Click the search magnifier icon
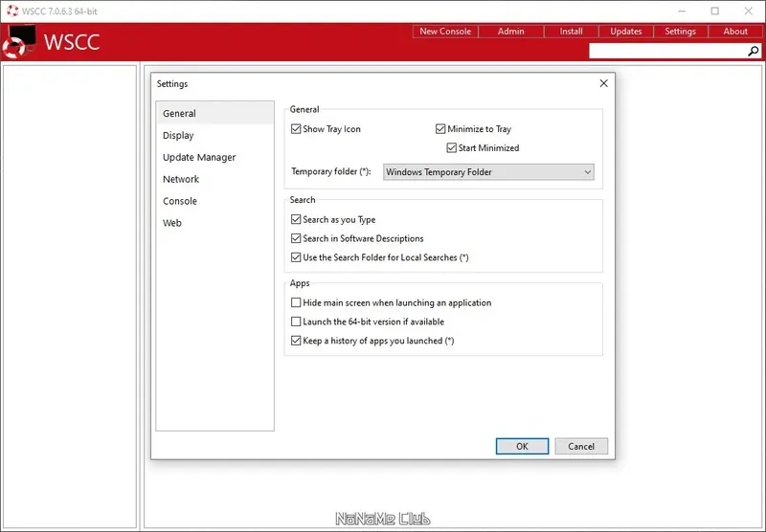The image size is (766, 532). (x=754, y=51)
